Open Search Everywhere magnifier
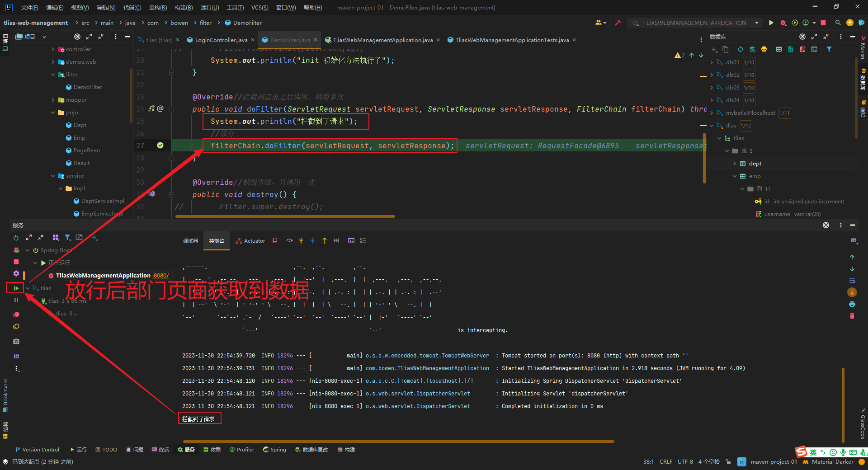Viewport: 868px width, 470px height. [838, 23]
